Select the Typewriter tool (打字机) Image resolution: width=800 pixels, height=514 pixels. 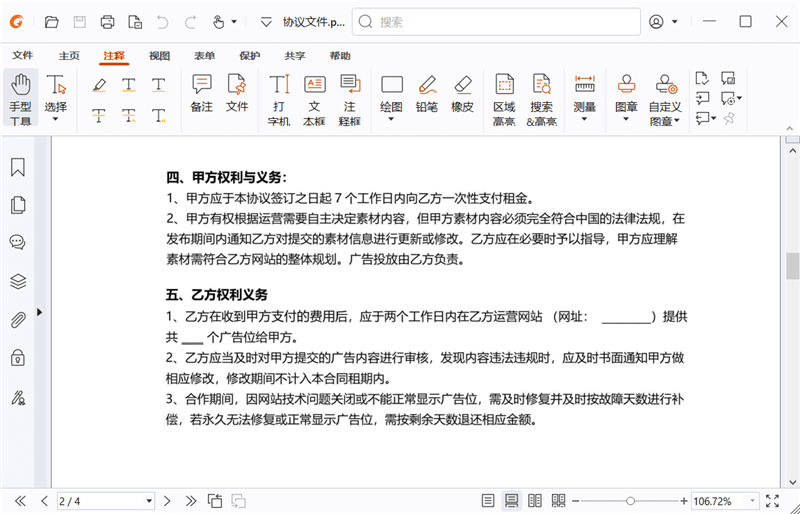point(279,100)
